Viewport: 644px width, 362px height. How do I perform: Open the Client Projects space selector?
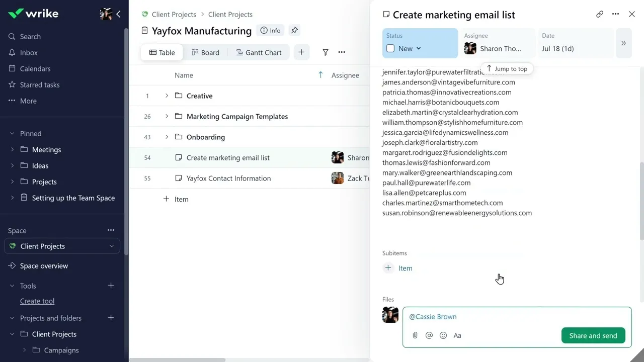(x=62, y=246)
